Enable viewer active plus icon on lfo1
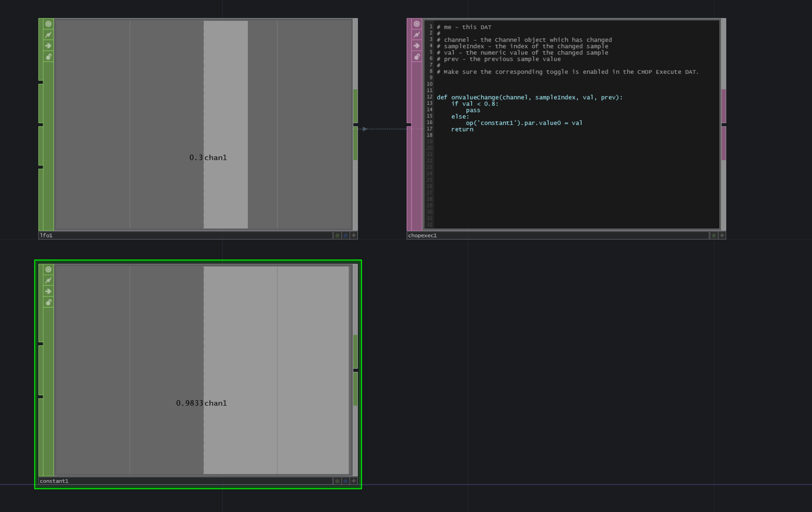 coord(354,235)
